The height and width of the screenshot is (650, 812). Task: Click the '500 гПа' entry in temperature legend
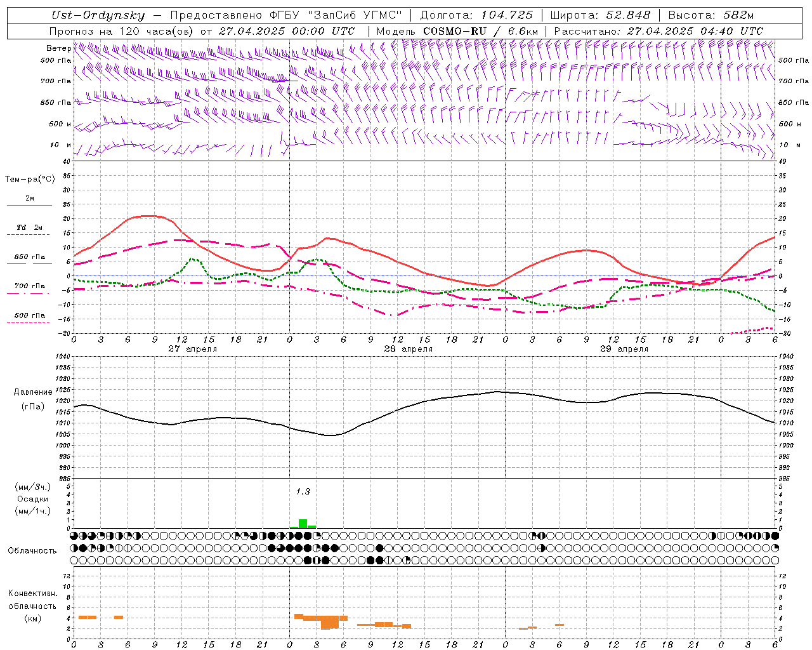tap(30, 315)
